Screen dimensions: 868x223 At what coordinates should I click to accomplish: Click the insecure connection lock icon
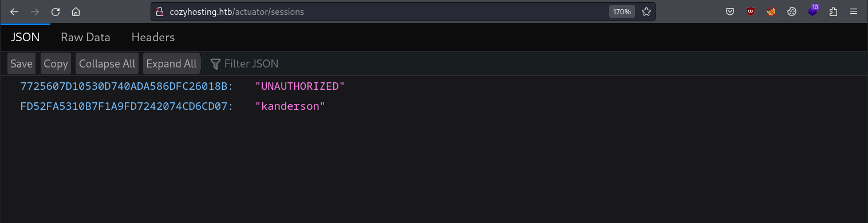[160, 11]
